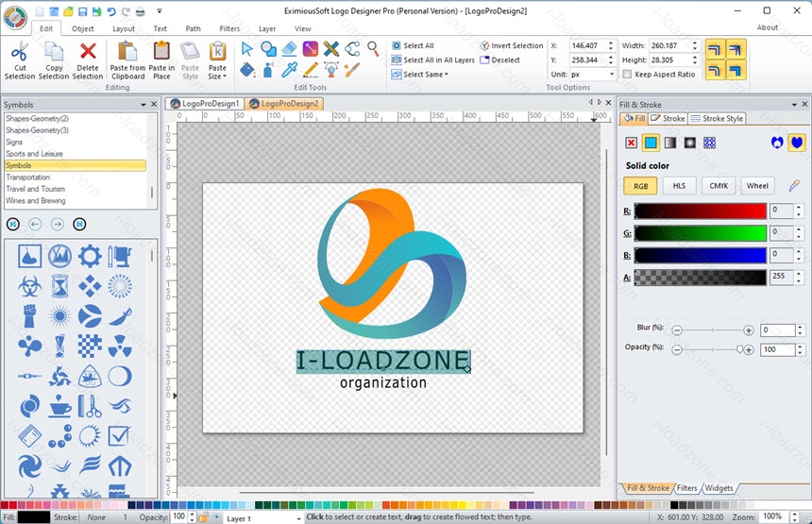Select the pencil drawing tool
The width and height of the screenshot is (812, 524).
coord(311,70)
